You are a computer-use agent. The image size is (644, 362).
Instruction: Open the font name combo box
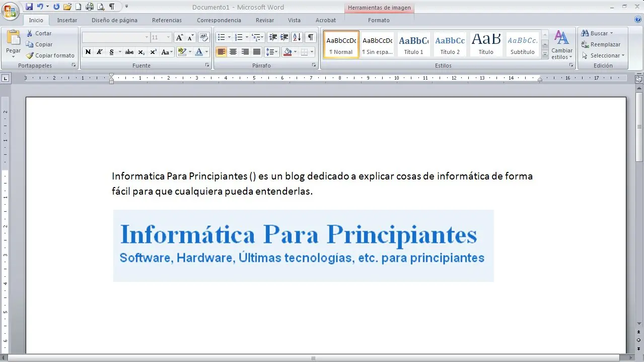point(116,37)
